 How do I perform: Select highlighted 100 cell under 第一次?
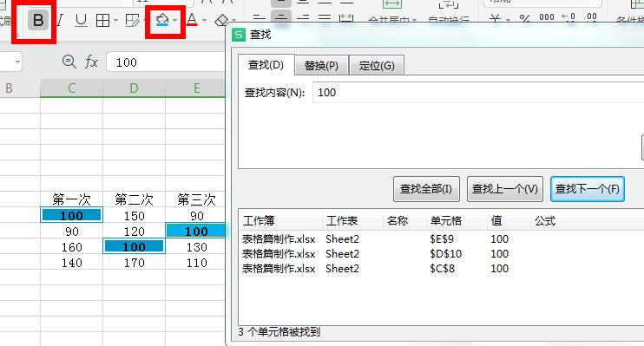click(x=71, y=215)
